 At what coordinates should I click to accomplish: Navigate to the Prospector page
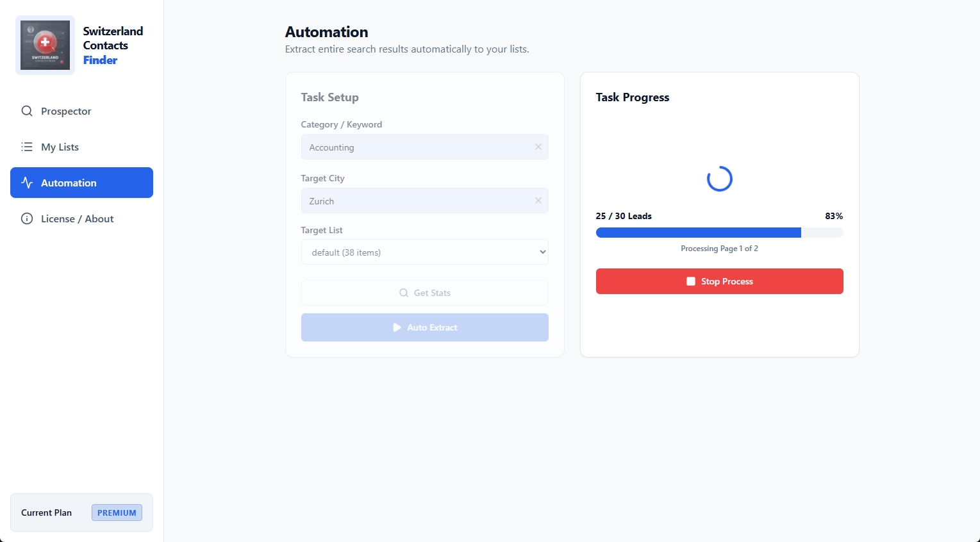pos(65,111)
